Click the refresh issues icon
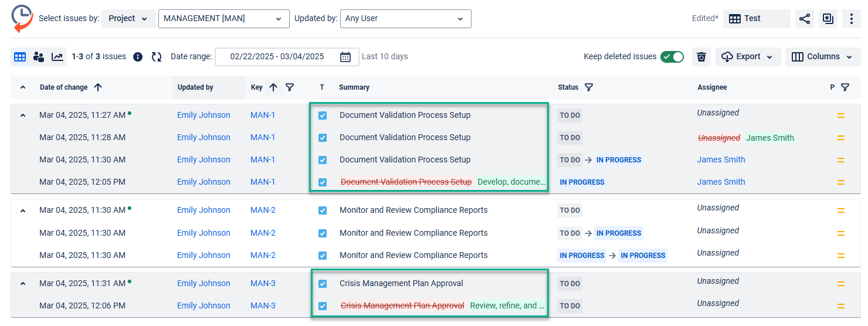This screenshot has height=326, width=868. click(157, 57)
